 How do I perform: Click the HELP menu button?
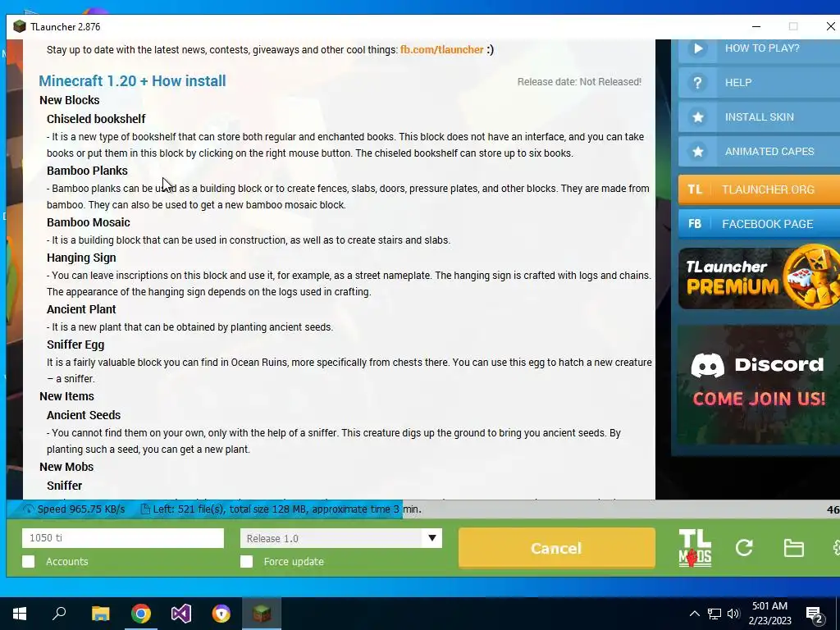click(x=759, y=83)
